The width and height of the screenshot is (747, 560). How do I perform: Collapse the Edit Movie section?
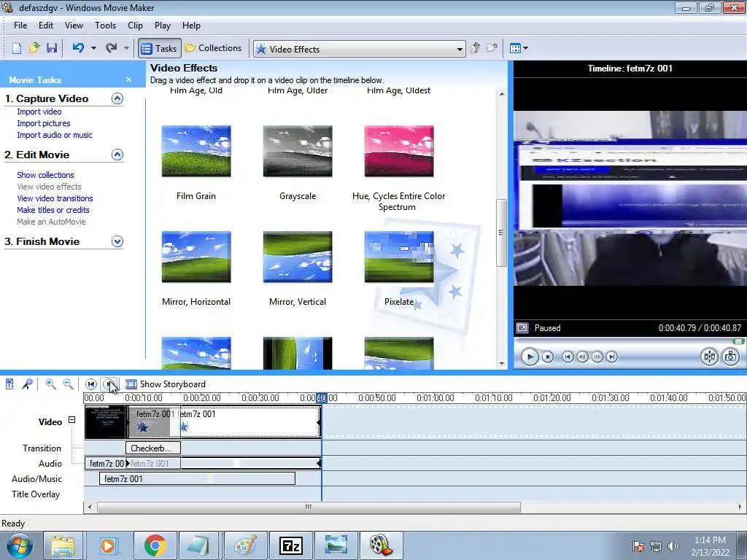[x=117, y=155]
